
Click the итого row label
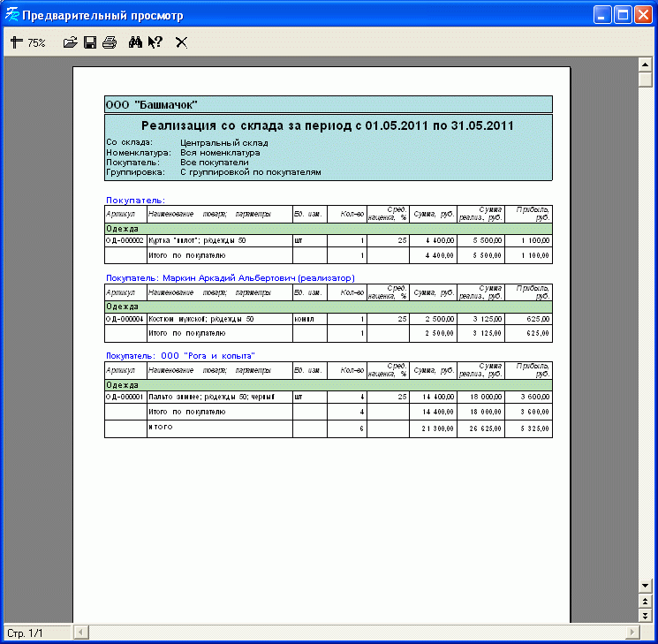click(160, 427)
